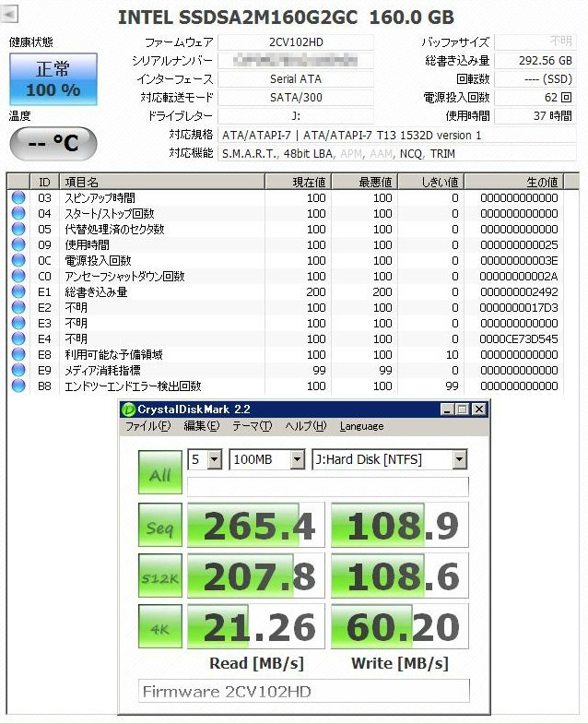Click the blue status orb for ID E2
Screen dimensions: 588x724
(x=18, y=307)
